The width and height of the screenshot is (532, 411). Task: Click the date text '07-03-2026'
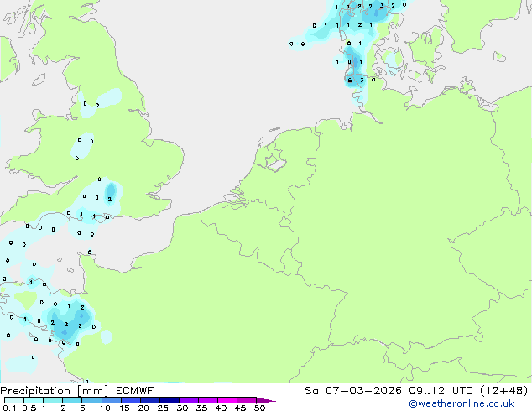click(x=363, y=391)
